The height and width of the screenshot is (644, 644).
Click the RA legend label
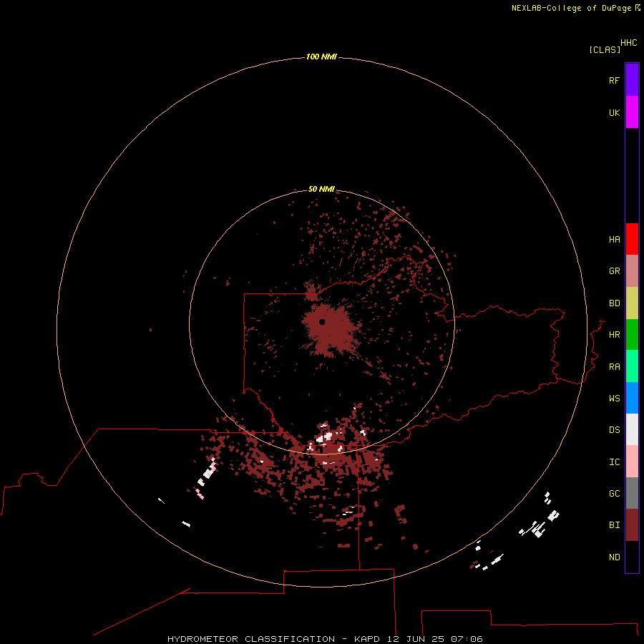pyautogui.click(x=614, y=367)
